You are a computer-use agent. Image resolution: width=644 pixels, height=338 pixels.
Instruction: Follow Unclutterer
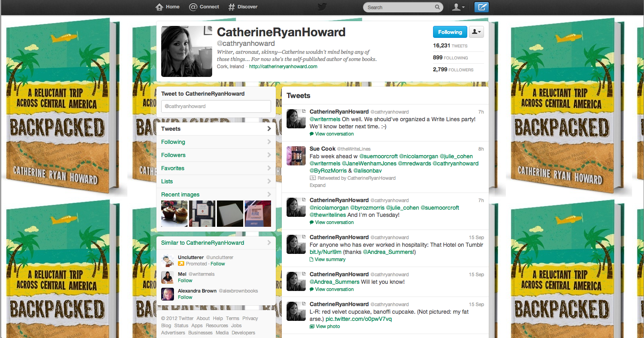[x=218, y=264]
